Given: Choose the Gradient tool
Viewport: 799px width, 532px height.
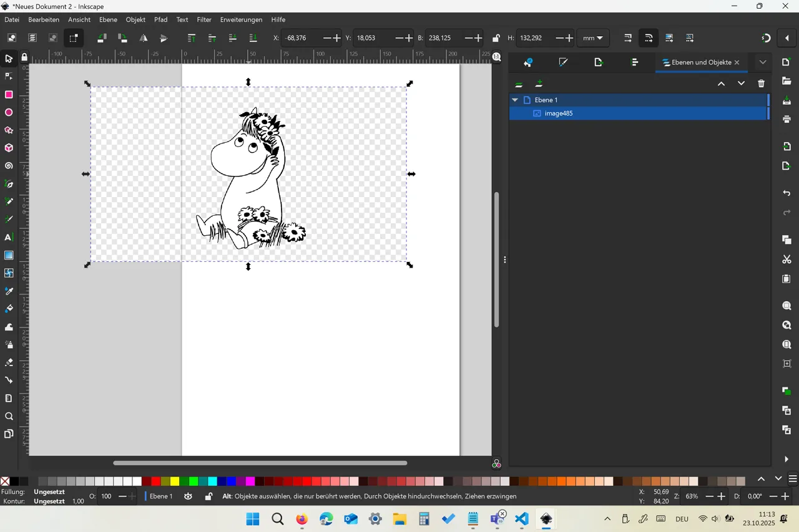Looking at the screenshot, I should (9, 256).
